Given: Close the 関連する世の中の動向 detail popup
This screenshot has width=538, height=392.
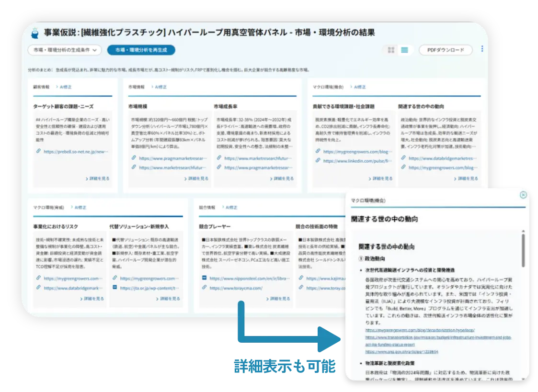Looking at the screenshot, I should point(523,195).
